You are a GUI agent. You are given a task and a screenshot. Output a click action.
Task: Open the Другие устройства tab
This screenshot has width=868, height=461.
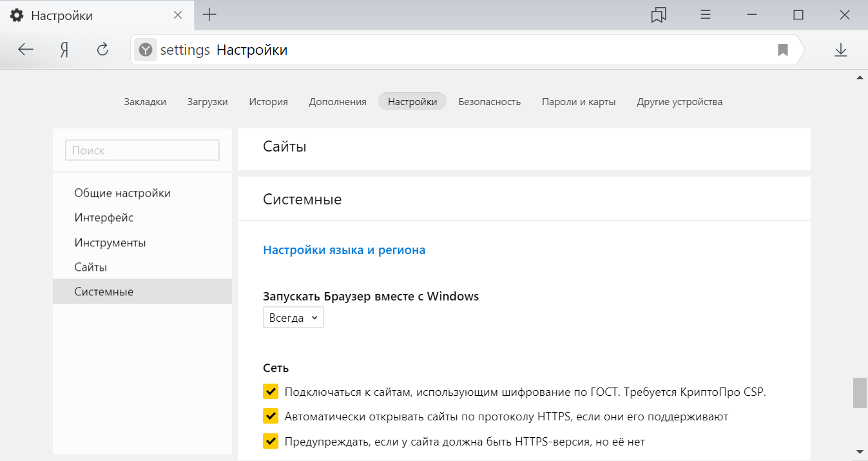(679, 101)
